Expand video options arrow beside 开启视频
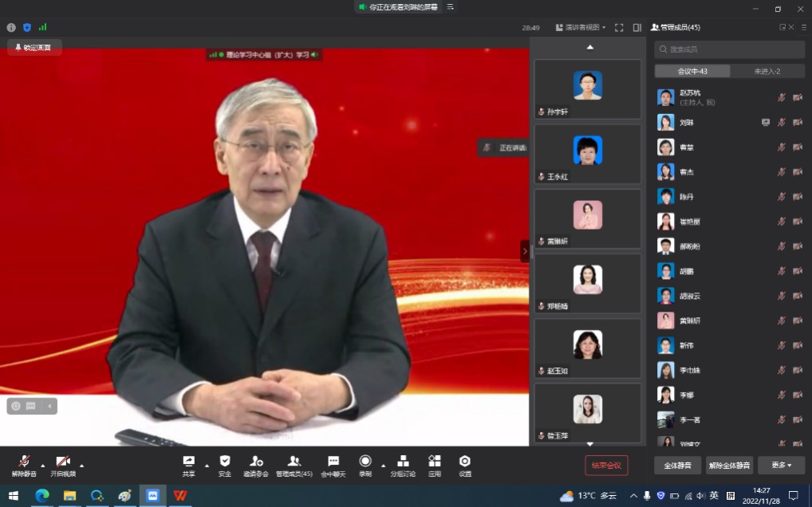This screenshot has height=507, width=812. point(82,466)
